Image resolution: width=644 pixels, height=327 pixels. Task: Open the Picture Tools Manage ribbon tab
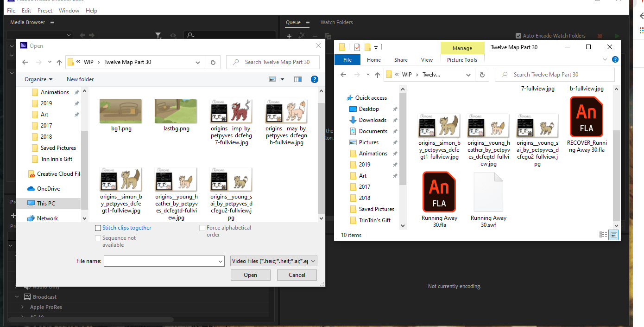tap(462, 48)
